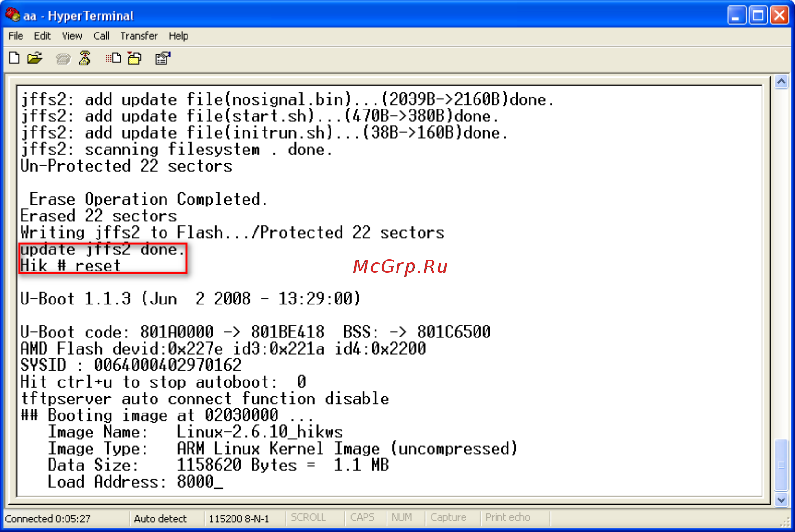The width and height of the screenshot is (795, 532).
Task: Click the 'Data Size: 1158620 Bytes' line
Action: [218, 465]
